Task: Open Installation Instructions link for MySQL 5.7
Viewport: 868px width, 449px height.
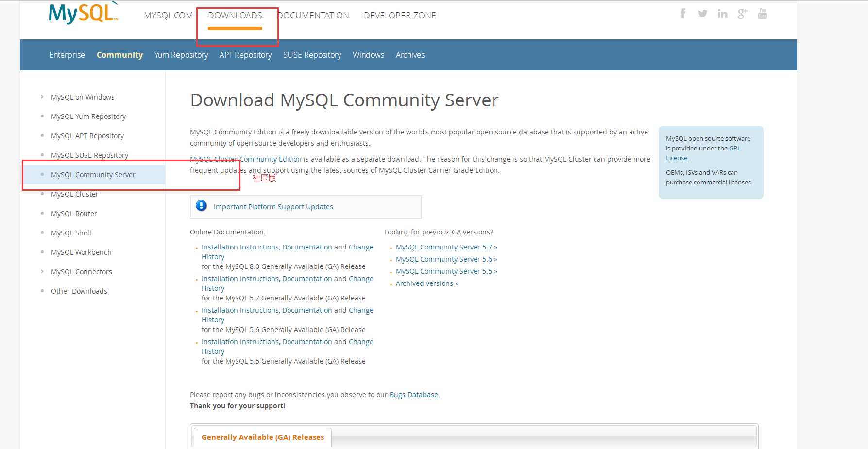Action: pos(240,279)
